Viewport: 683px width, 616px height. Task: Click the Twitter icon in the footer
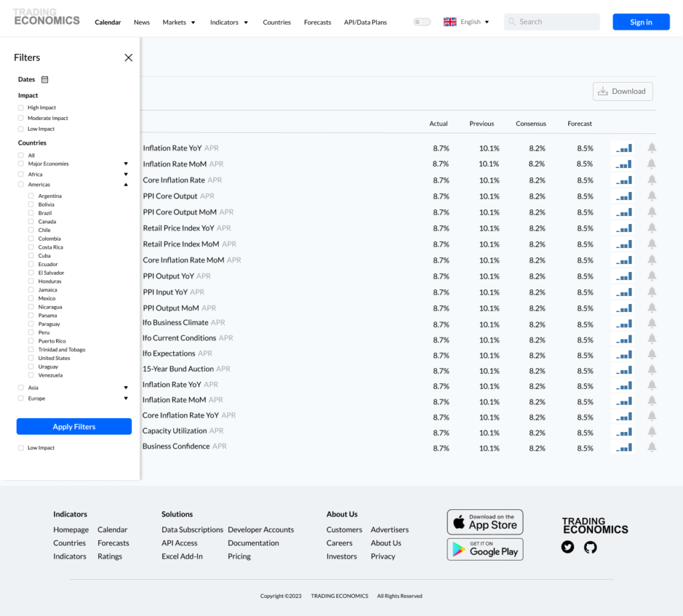point(568,547)
